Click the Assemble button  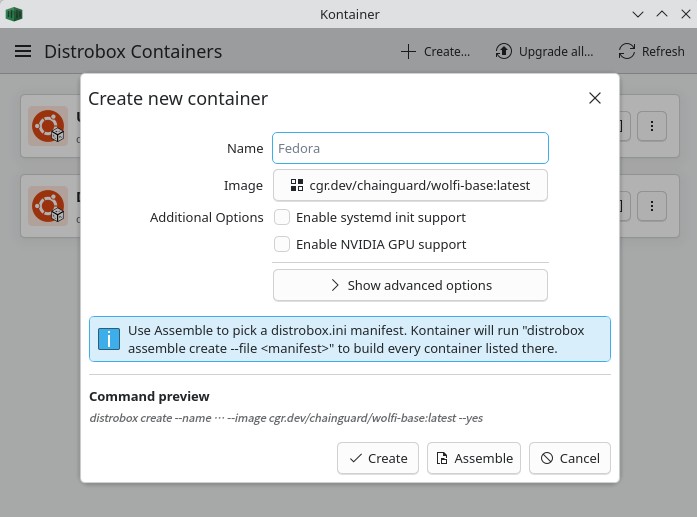[474, 458]
